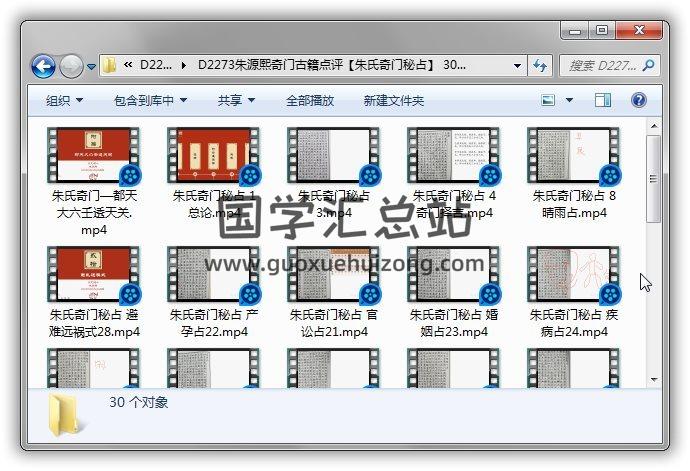Select the 朱氏奇门秘占 3.mp4 thumbnail
Image resolution: width=690 pixels, height=471 pixels.
click(x=334, y=155)
